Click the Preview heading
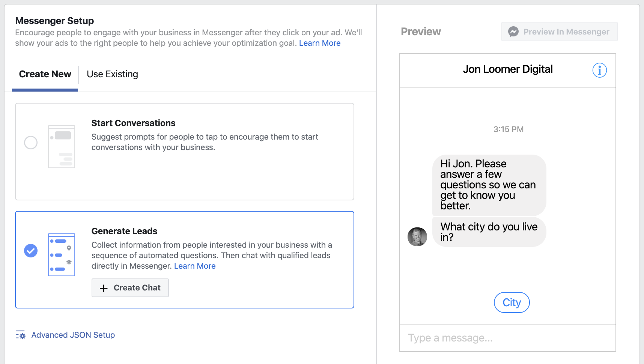The height and width of the screenshot is (364, 644). [421, 32]
